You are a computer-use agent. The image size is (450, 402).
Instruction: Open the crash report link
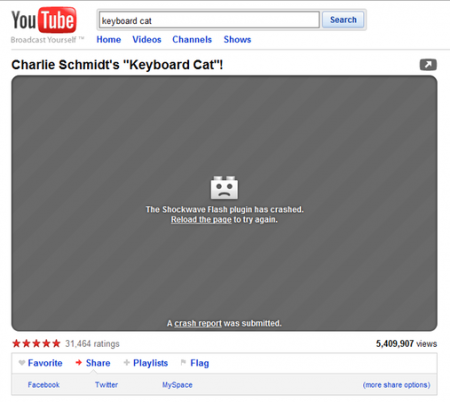click(198, 323)
